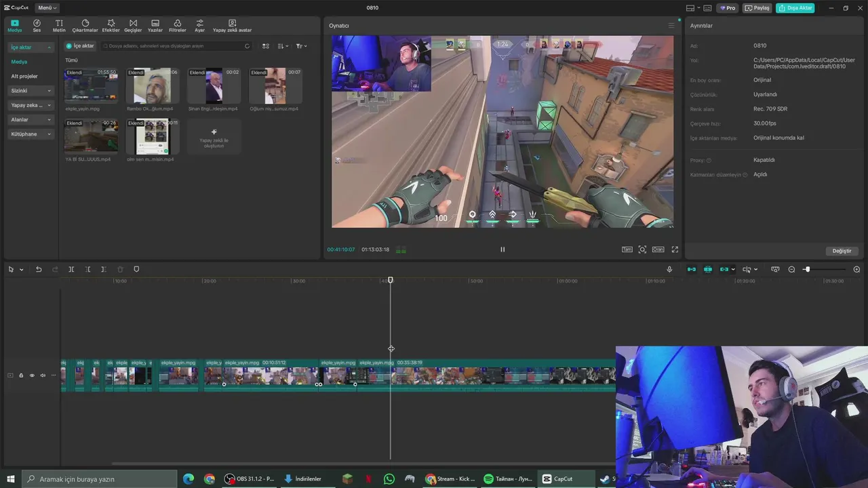Select Medya in the sidebar
Viewport: 868px width, 488px height.
(19, 62)
